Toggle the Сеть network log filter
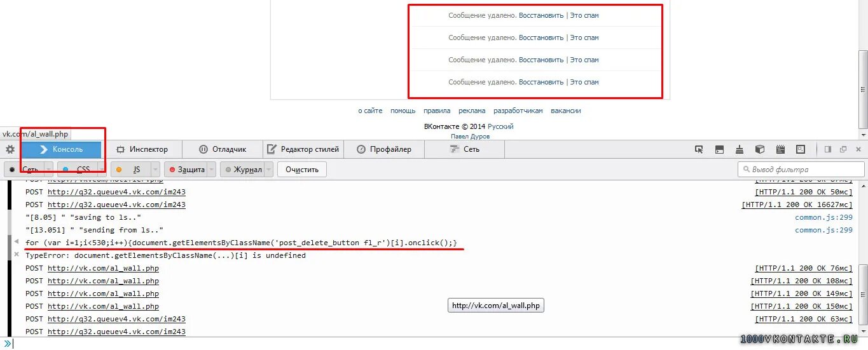The image size is (868, 350). coord(24,170)
